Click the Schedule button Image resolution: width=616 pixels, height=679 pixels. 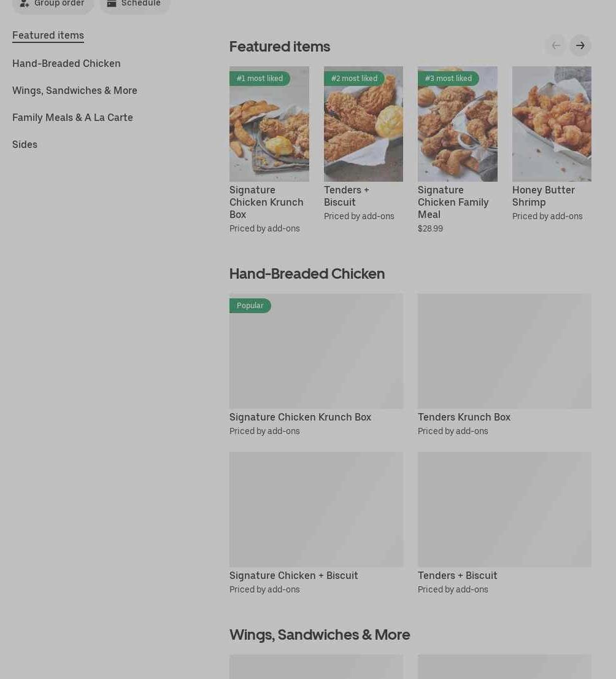click(134, 4)
